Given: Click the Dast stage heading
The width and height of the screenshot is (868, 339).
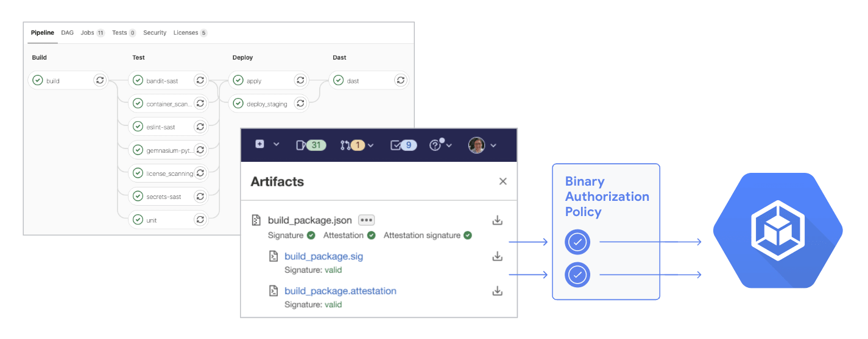Looking at the screenshot, I should click(339, 57).
